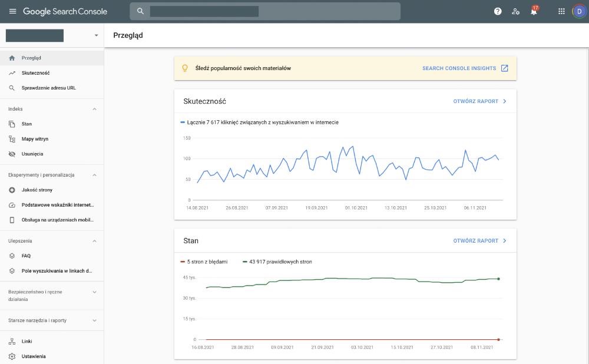589x364 pixels.
Task: Collapse the Indeks section
Action: click(x=94, y=109)
